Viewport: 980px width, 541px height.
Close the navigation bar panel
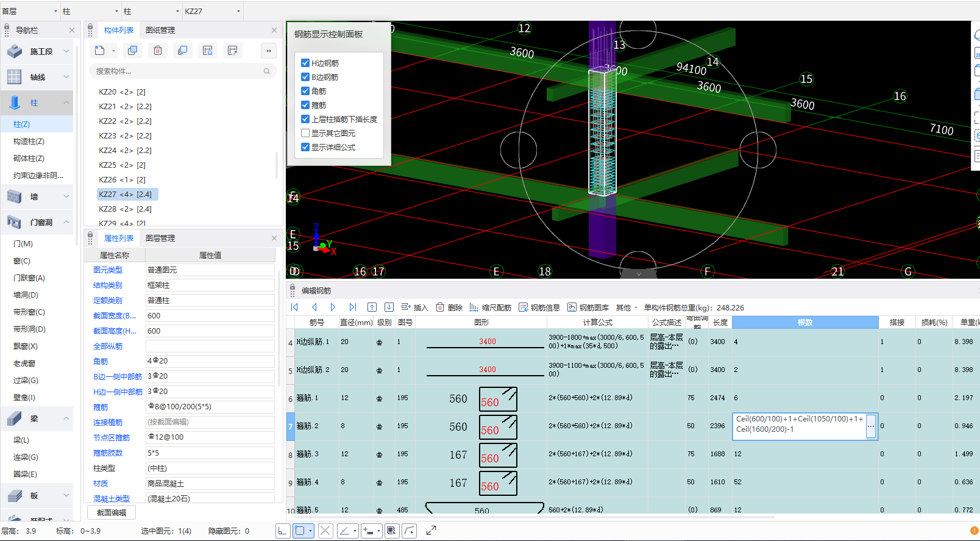pyautogui.click(x=72, y=30)
